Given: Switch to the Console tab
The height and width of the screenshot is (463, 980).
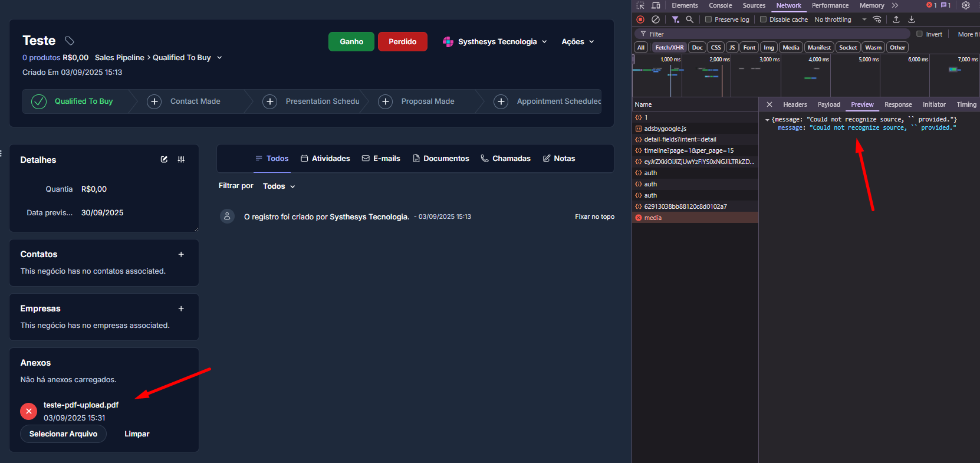Looking at the screenshot, I should click(721, 5).
